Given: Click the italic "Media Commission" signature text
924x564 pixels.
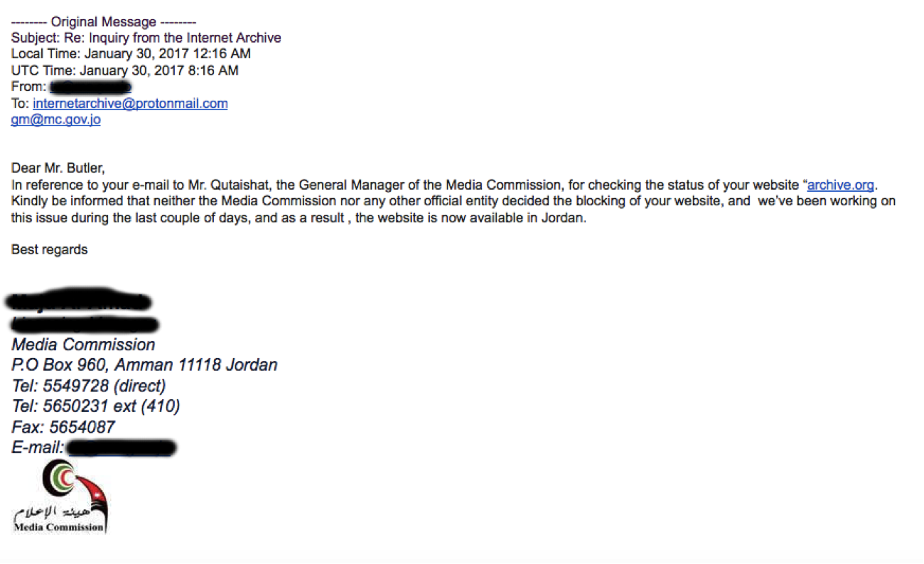Looking at the screenshot, I should [x=83, y=345].
